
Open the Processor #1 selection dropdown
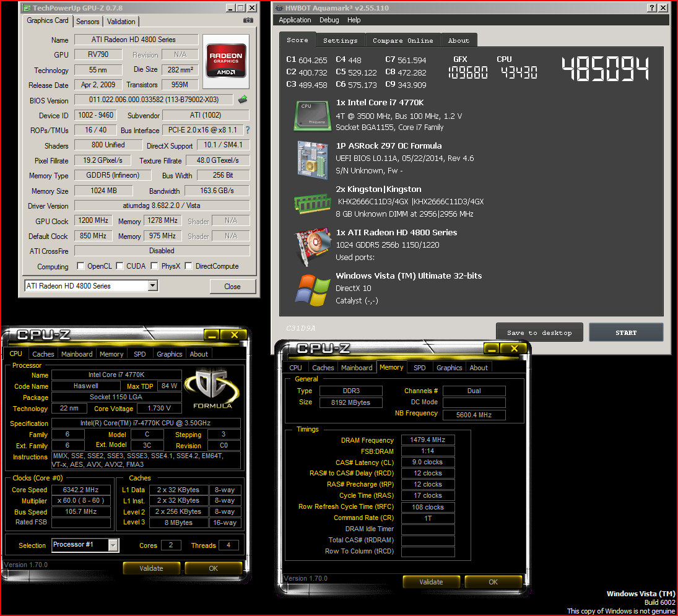pyautogui.click(x=113, y=545)
